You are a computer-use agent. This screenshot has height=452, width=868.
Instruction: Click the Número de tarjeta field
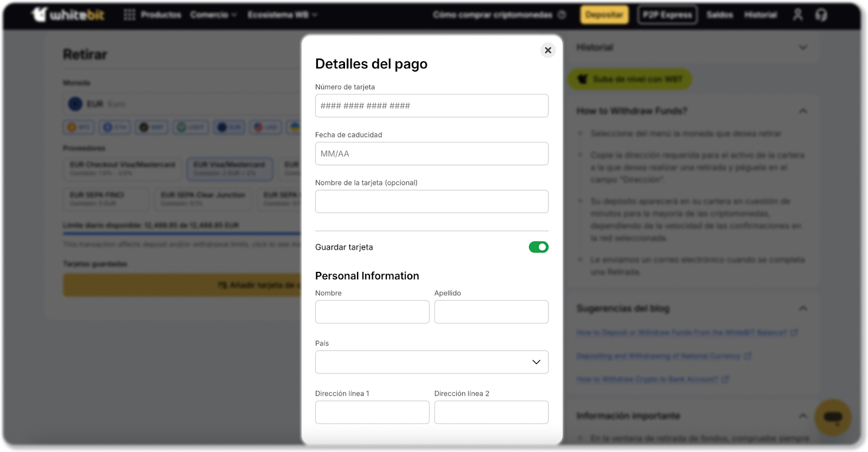click(x=431, y=106)
